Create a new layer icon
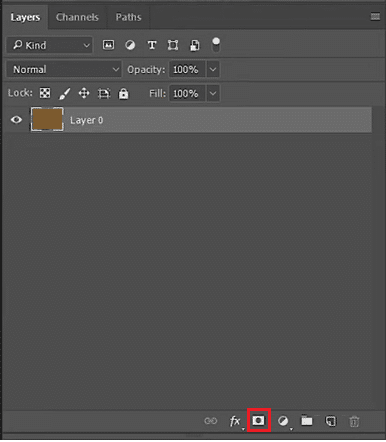This screenshot has height=442, width=386. pyautogui.click(x=331, y=421)
